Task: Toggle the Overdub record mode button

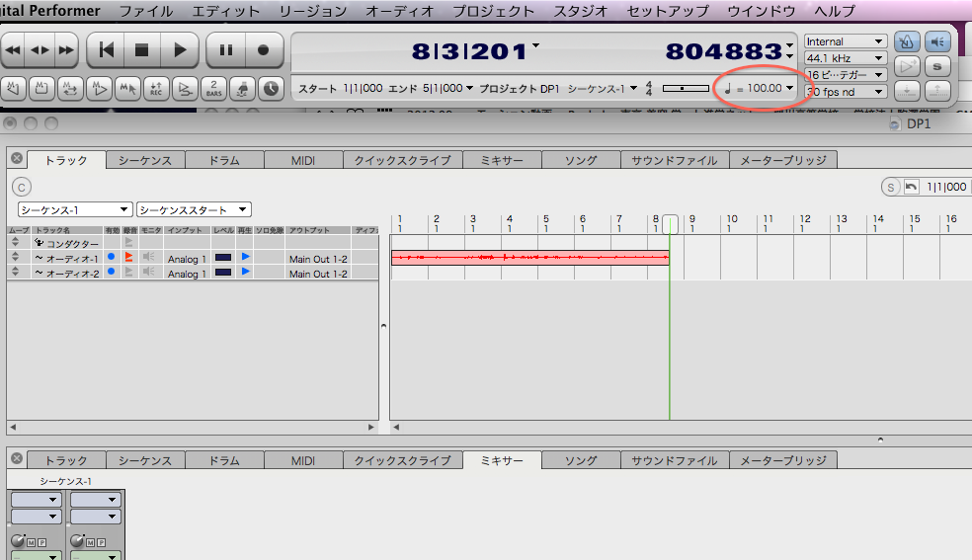Action: click(185, 89)
